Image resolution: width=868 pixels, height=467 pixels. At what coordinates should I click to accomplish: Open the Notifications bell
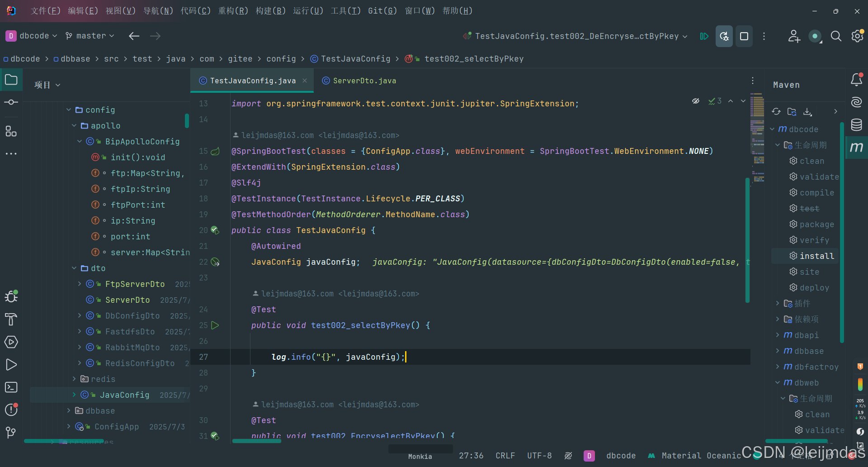point(857,80)
